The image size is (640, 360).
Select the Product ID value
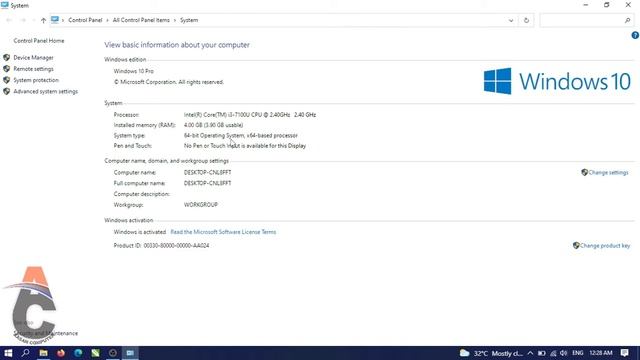tap(176, 246)
